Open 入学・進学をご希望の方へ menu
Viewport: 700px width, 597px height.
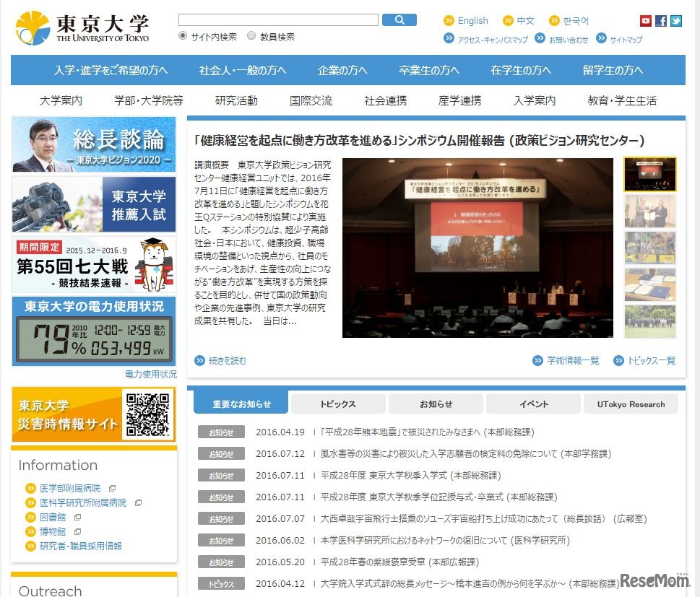[111, 70]
